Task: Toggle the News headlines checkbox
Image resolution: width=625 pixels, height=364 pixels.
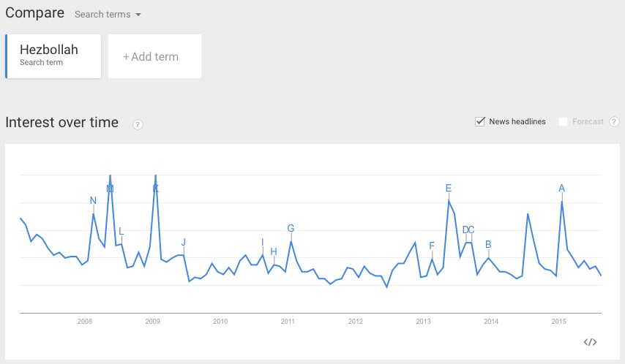Action: click(x=481, y=121)
